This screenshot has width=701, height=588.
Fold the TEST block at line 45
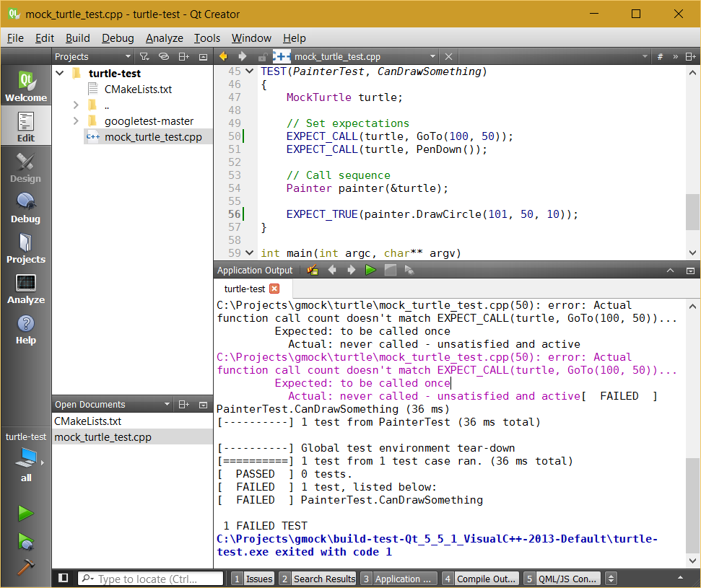[x=250, y=71]
